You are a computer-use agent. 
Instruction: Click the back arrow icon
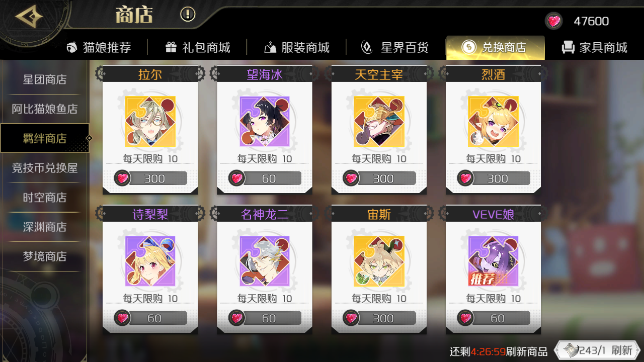click(x=29, y=16)
